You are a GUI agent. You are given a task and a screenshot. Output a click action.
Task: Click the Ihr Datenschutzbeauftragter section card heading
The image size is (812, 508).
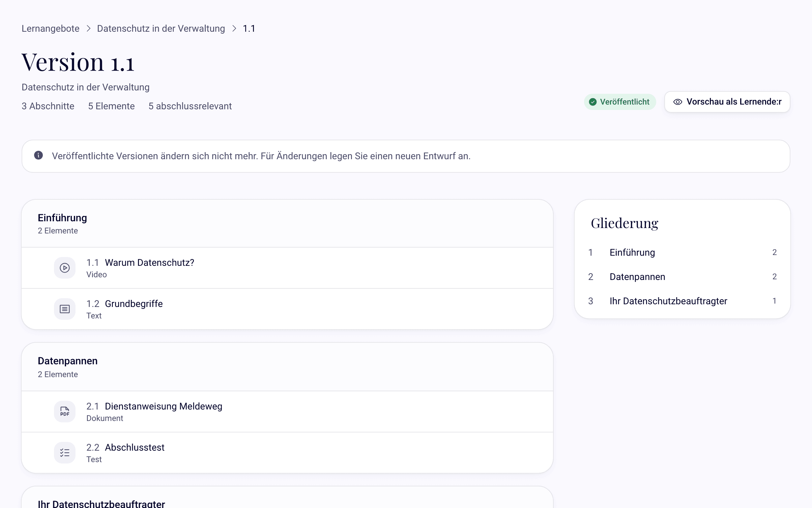click(x=101, y=504)
